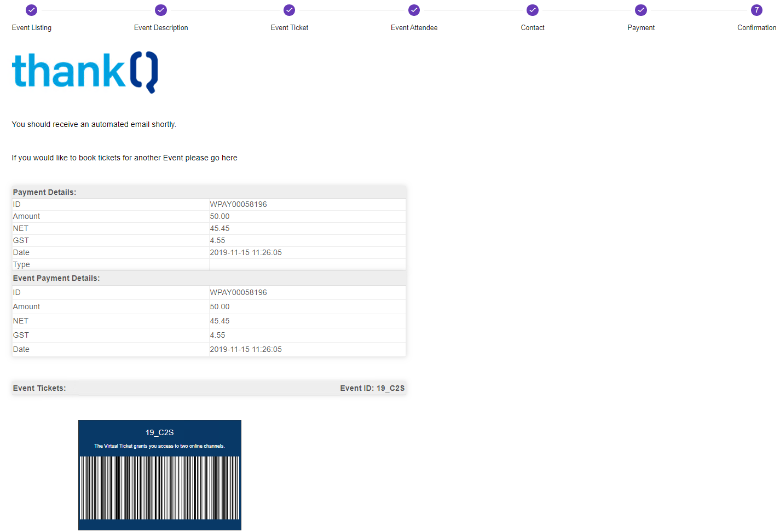780x532 pixels.
Task: Select Payment Details Date 2019-11-15 11:26:05
Action: pyautogui.click(x=246, y=252)
